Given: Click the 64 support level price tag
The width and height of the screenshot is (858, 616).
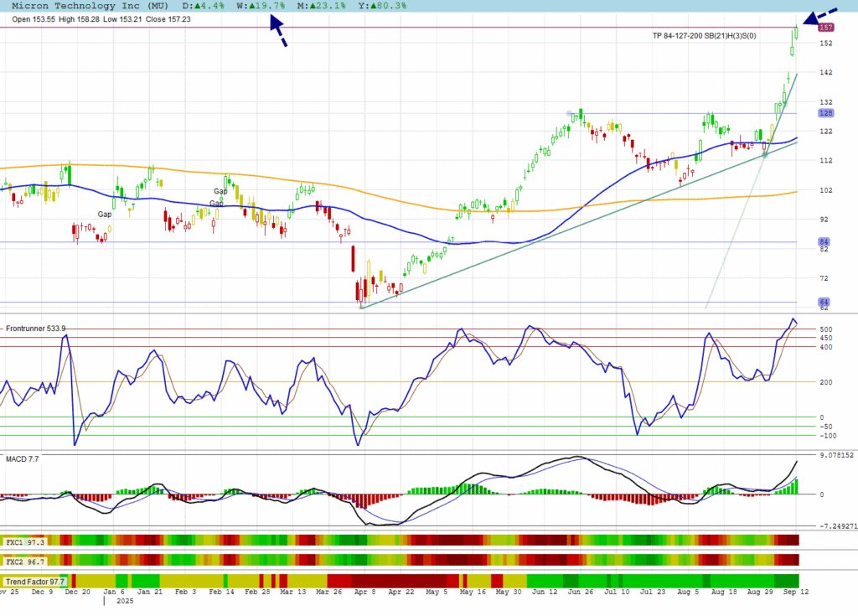Looking at the screenshot, I should 824,303.
